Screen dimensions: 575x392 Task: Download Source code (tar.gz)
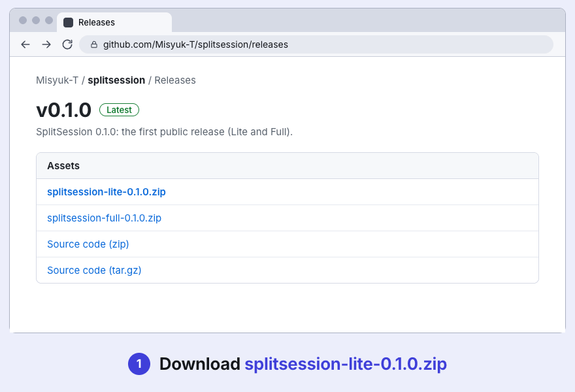94,270
